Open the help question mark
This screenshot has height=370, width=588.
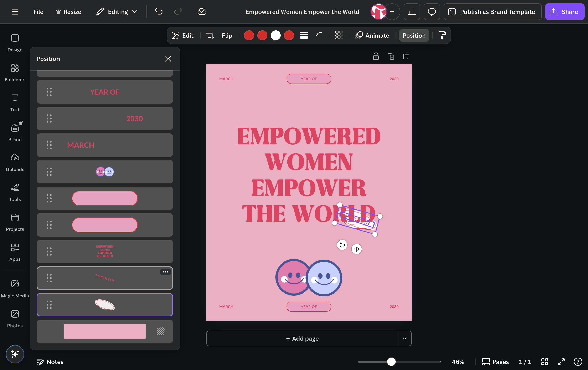point(578,362)
